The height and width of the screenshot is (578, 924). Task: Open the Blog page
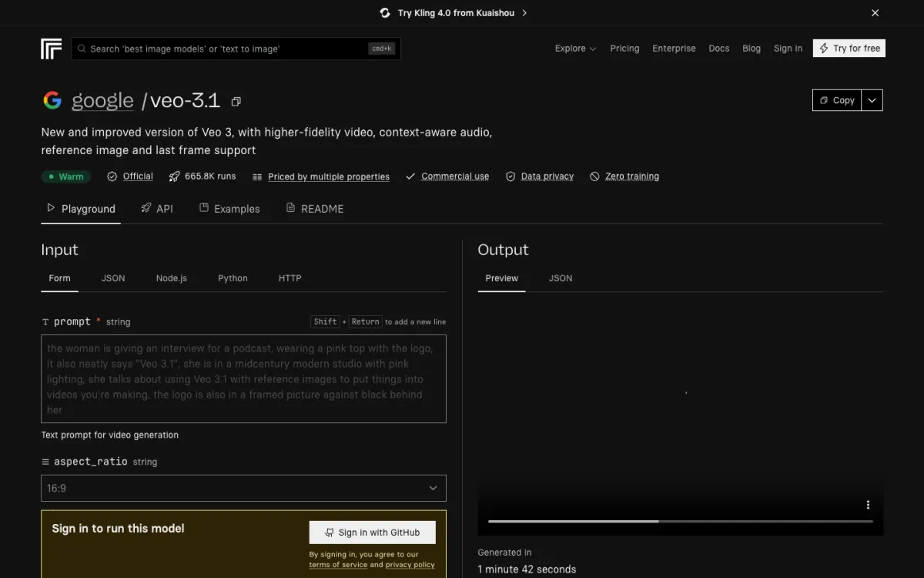(752, 49)
